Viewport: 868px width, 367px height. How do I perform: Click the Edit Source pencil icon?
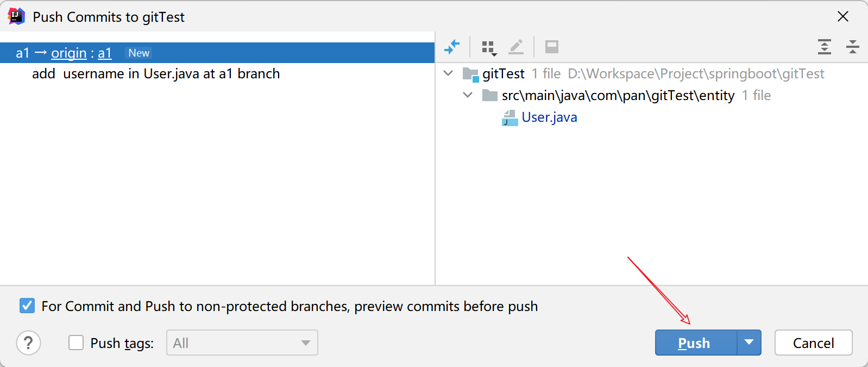pyautogui.click(x=516, y=47)
